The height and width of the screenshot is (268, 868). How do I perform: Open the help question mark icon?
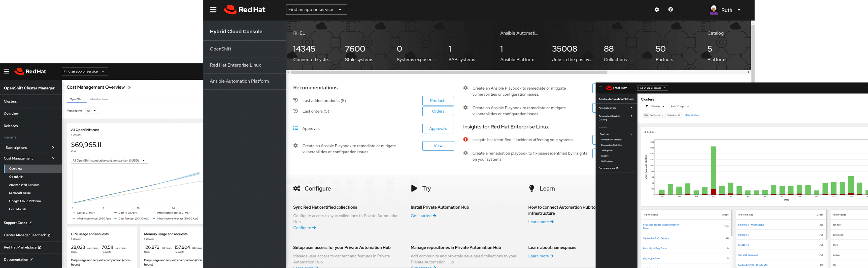[670, 9]
